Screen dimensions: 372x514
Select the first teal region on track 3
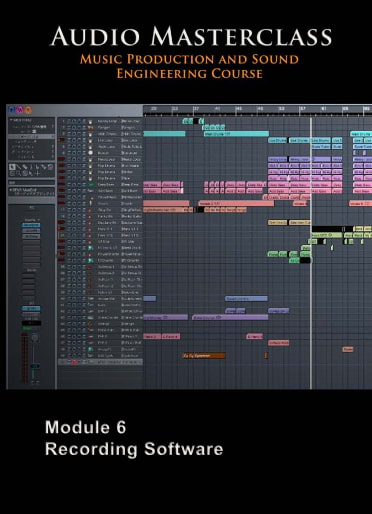[x=164, y=134]
